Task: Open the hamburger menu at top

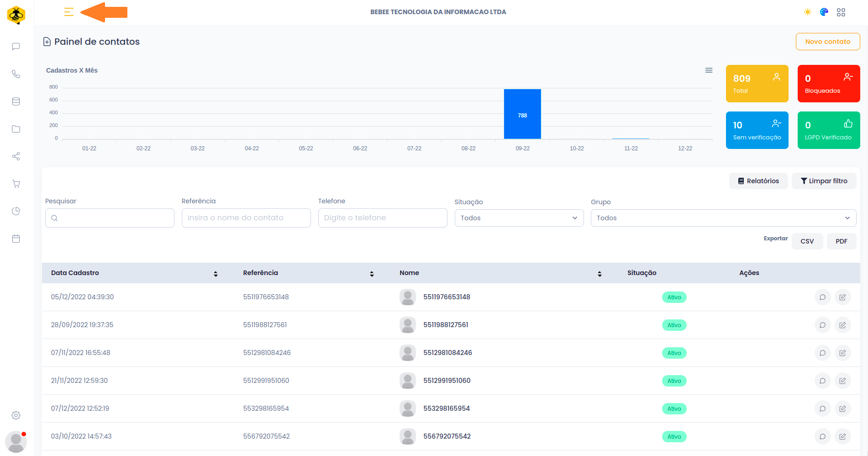Action: 69,12
